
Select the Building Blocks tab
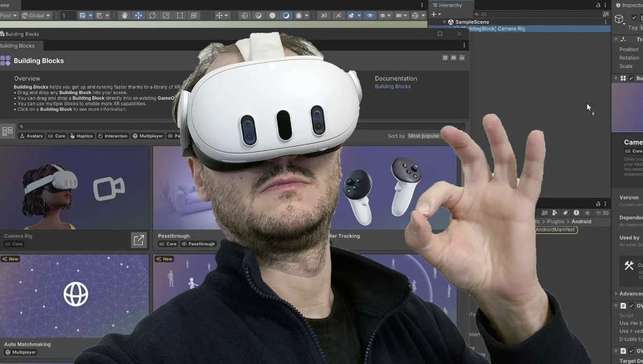click(x=18, y=45)
